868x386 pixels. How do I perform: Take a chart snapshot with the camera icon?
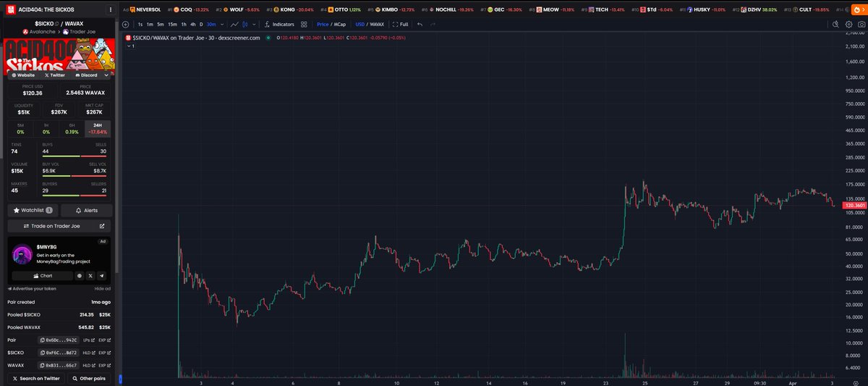point(860,24)
